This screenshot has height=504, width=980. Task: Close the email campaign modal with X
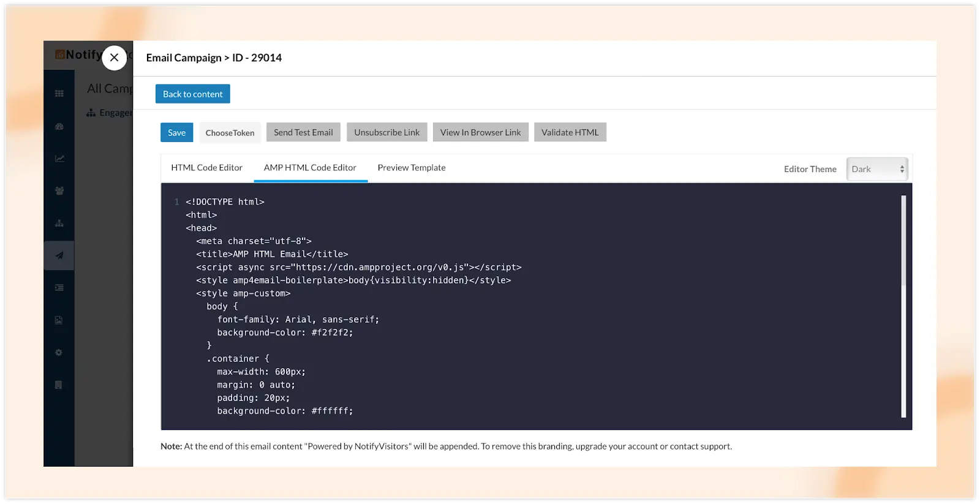(114, 58)
